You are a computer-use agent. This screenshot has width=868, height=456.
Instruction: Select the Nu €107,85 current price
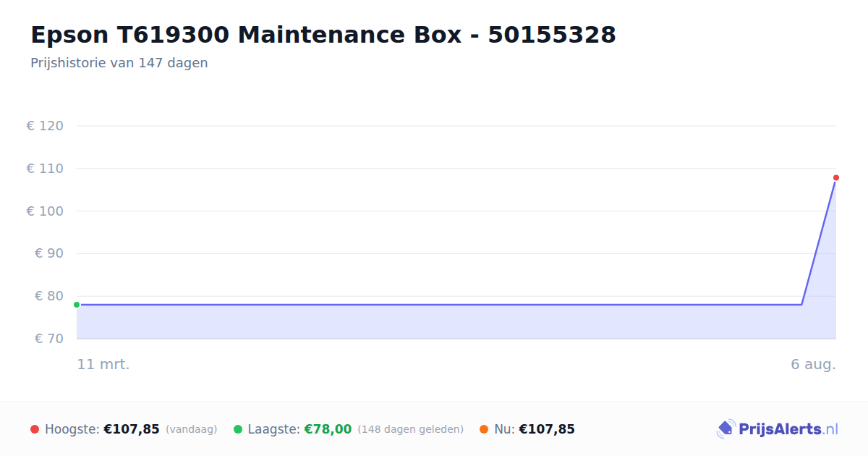tap(547, 429)
